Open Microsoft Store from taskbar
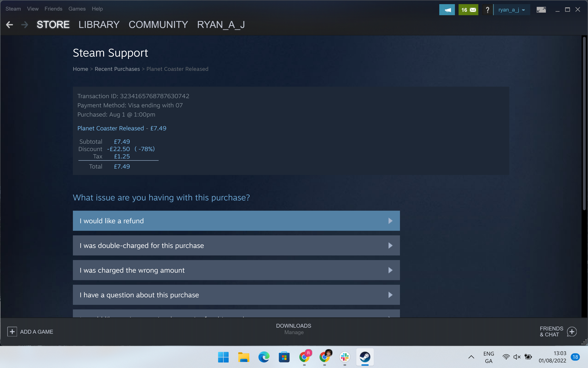Image resolution: width=588 pixels, height=368 pixels. [284, 357]
